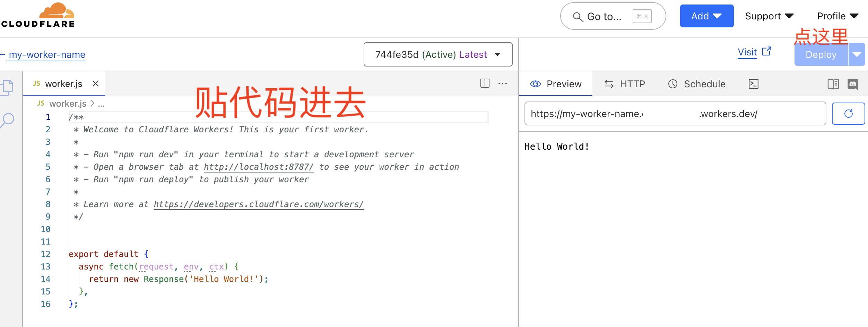Viewport: 868px width, 327px height.
Task: Click the preview URL address field
Action: (675, 114)
